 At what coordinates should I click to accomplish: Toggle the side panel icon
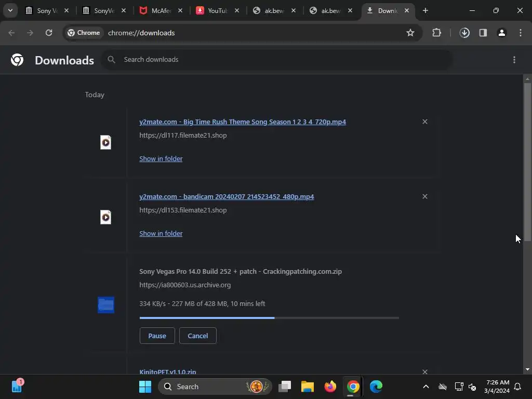483,33
